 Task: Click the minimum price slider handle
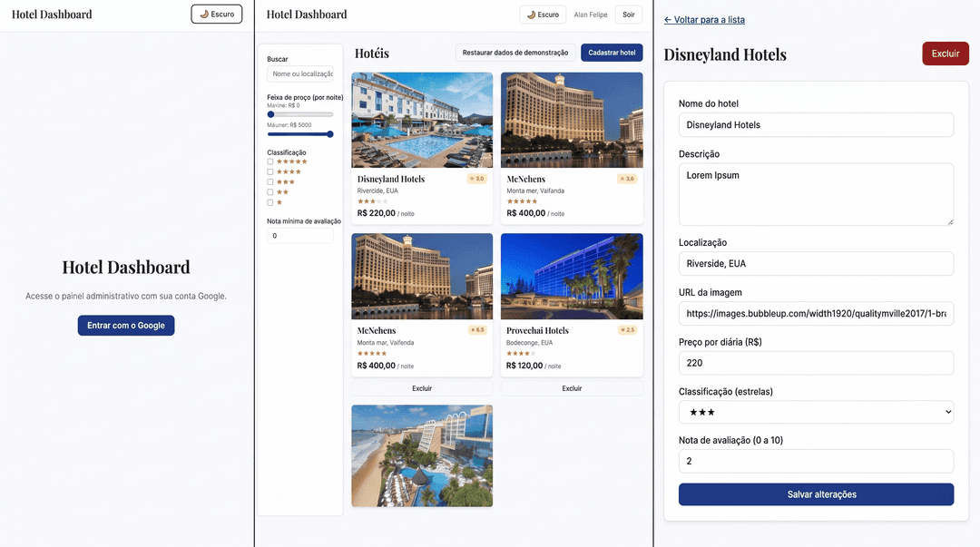(270, 114)
